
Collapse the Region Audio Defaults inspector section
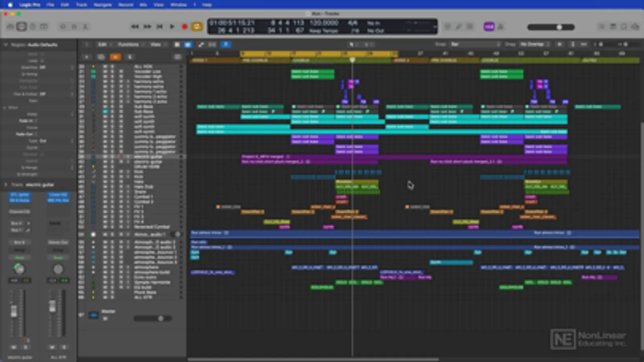[x=6, y=45]
